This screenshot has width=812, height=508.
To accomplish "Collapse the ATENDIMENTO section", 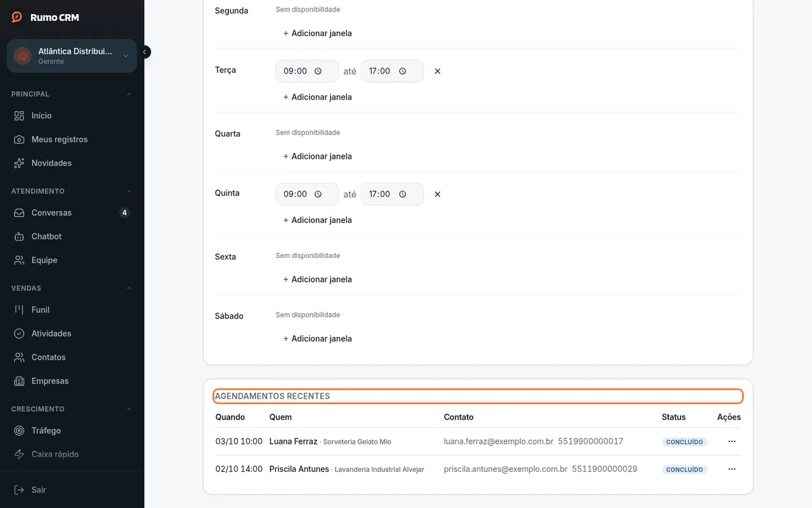I will (x=129, y=191).
